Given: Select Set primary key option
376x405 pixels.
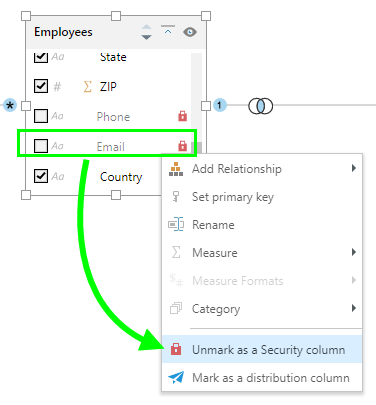Looking at the screenshot, I should click(262, 197).
